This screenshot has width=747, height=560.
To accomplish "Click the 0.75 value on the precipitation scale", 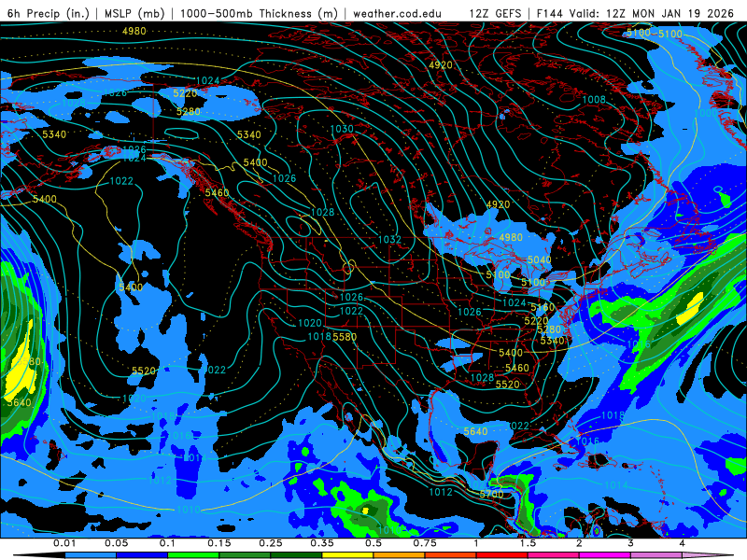I will pyautogui.click(x=425, y=543).
